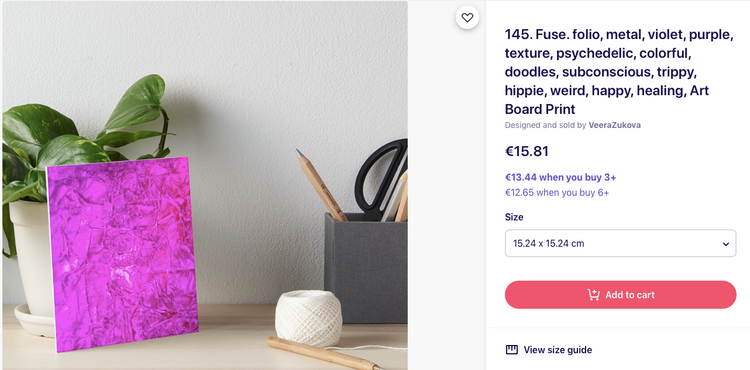Select the €13.44 when you buy 3+ offer

[561, 177]
